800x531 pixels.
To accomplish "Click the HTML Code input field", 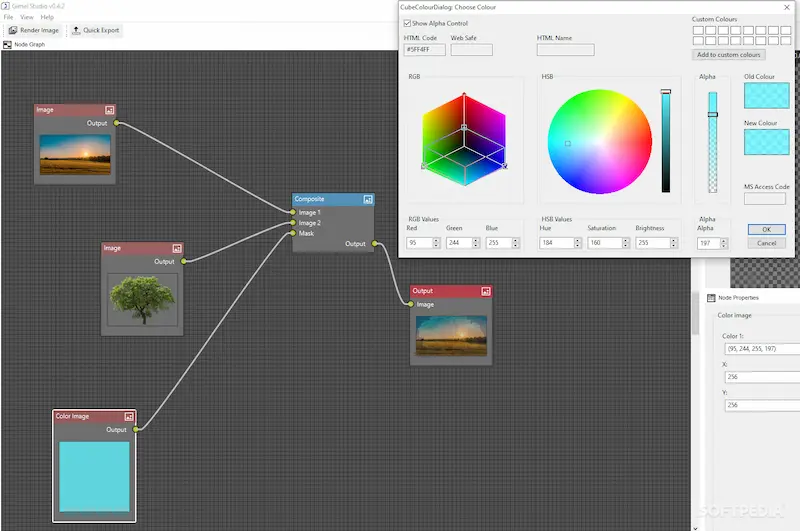I will pos(424,50).
